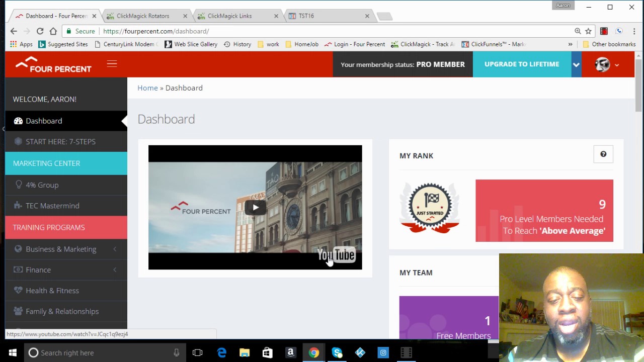Toggle the hamburger sidebar menu
This screenshot has width=644, height=362.
coord(112,64)
